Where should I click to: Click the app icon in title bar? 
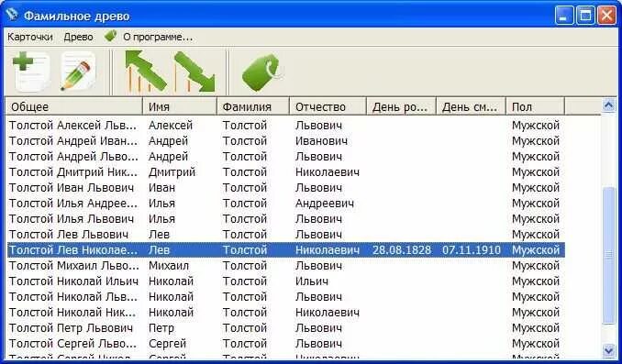click(12, 15)
